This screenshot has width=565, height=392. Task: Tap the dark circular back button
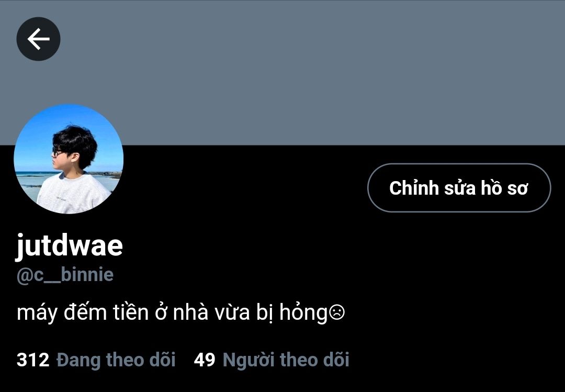point(38,39)
